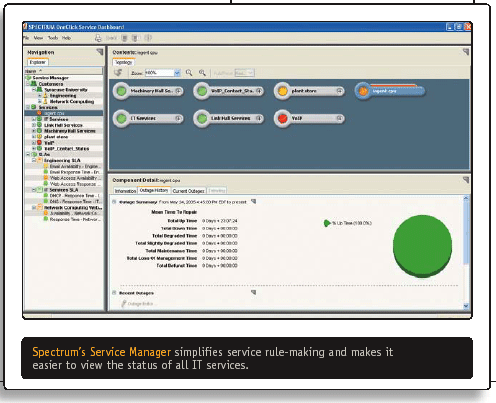Undock the Contents panel using corner icon
The width and height of the screenshot is (496, 403).
point(466,52)
